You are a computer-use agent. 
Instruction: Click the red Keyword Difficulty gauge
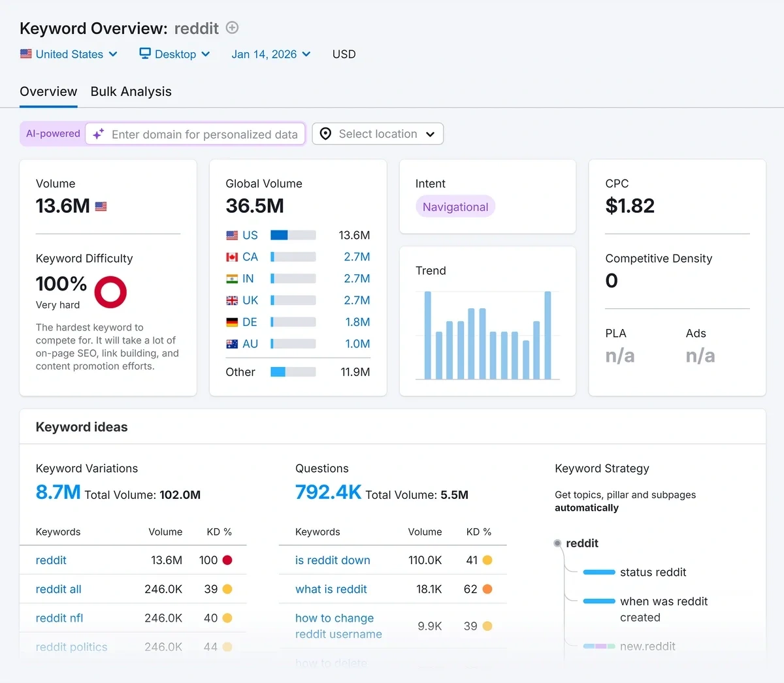[x=110, y=292]
